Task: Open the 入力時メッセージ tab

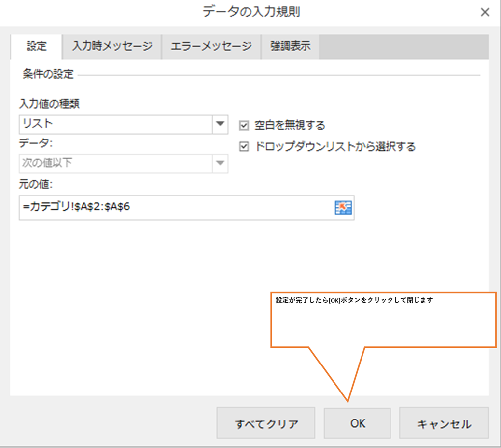Action: (112, 47)
